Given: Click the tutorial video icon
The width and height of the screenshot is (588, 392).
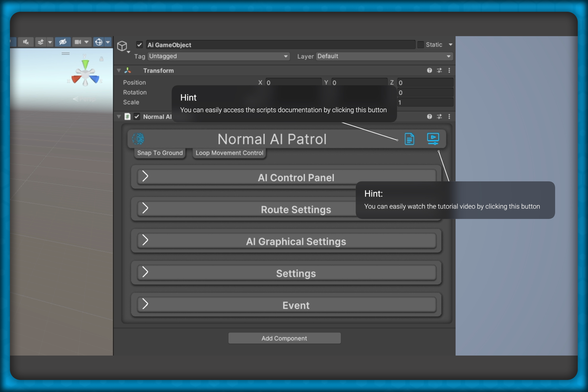Looking at the screenshot, I should [x=433, y=139].
